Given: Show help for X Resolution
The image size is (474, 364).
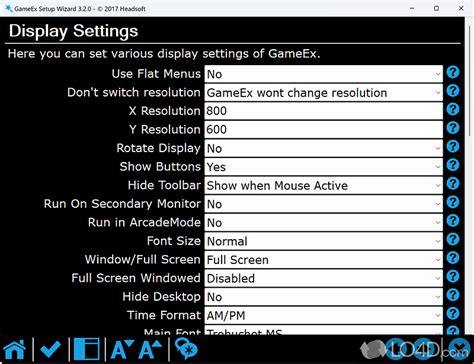Looking at the screenshot, I should [453, 109].
